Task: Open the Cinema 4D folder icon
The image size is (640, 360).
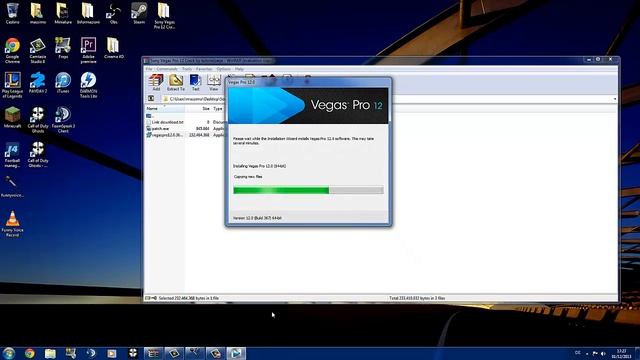Action: tap(113, 48)
